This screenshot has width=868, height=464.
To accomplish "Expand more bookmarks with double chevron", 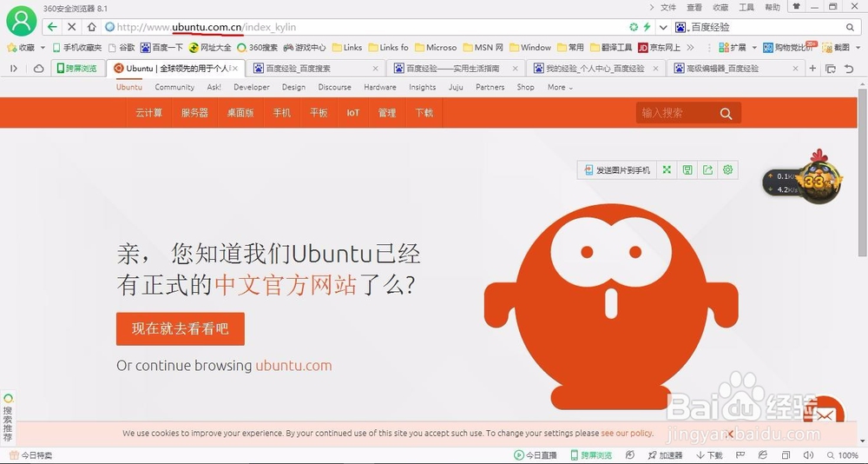I will click(x=690, y=48).
